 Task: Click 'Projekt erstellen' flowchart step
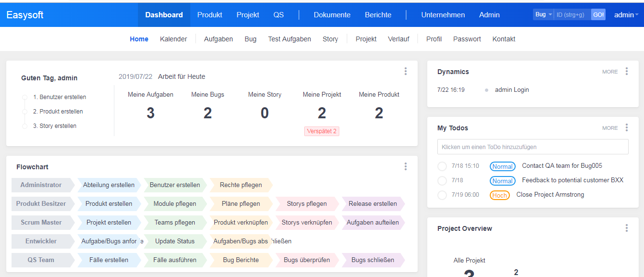pyautogui.click(x=109, y=222)
